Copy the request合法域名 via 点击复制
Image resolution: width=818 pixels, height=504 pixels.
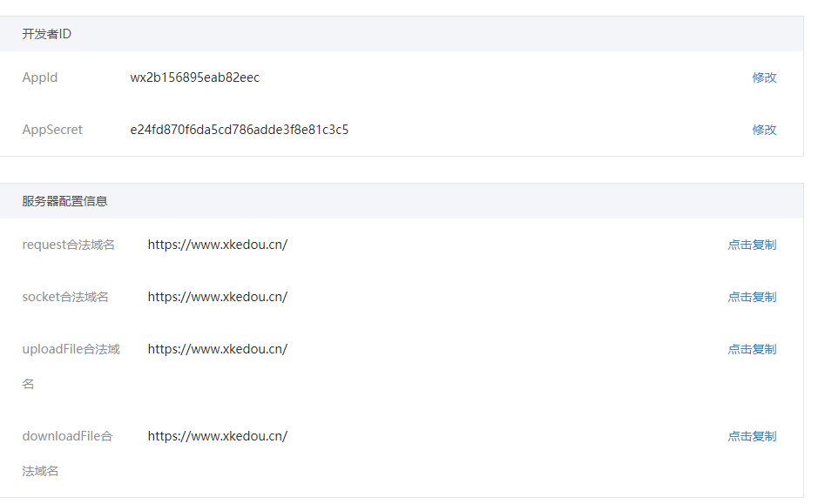tap(752, 245)
